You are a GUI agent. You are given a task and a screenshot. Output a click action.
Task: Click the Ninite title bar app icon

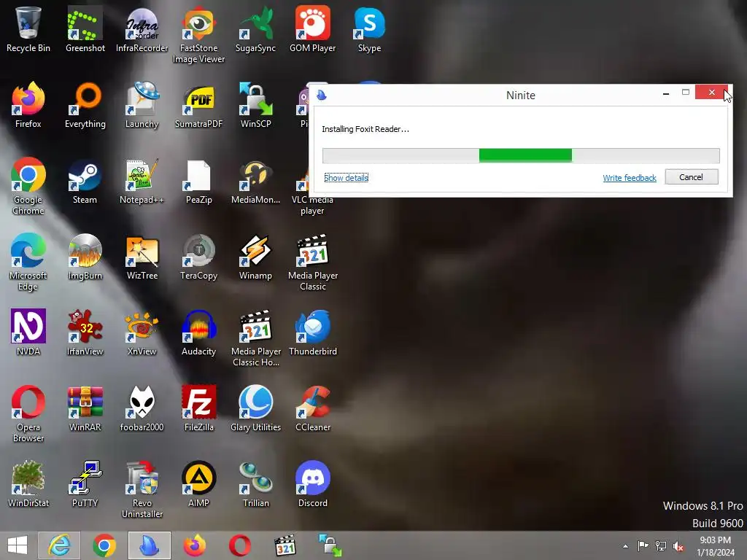322,95
